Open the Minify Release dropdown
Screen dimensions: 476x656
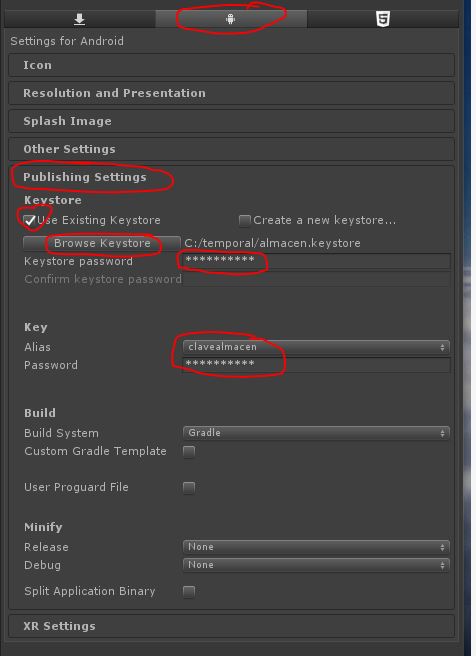click(316, 547)
